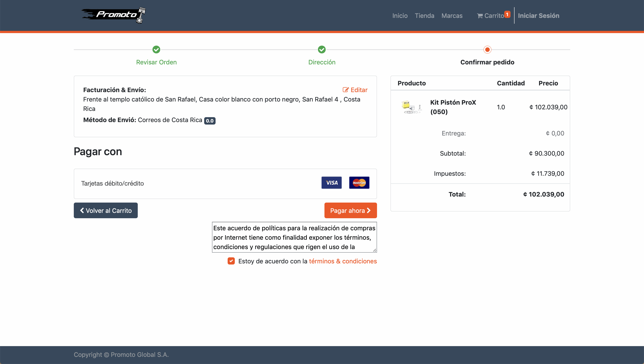Image resolution: width=644 pixels, height=364 pixels.
Task: Click the Copyright Promoto Global S.A. footer text
Action: click(x=121, y=355)
